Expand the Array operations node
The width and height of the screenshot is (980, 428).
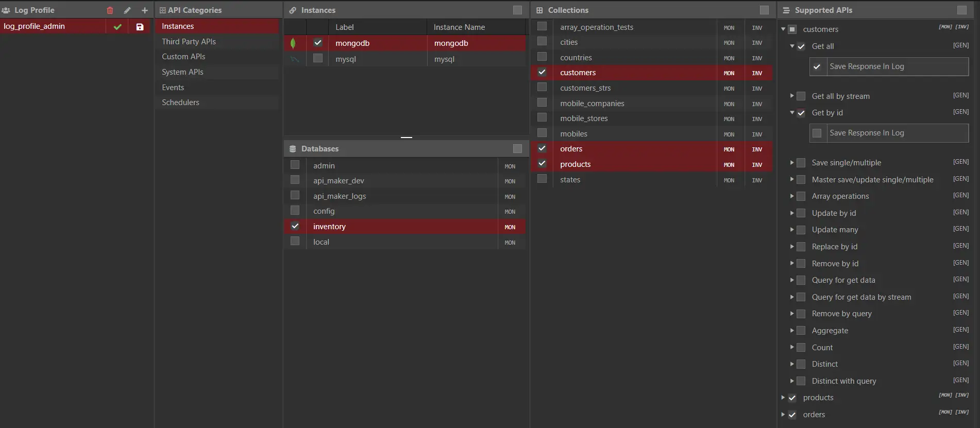pyautogui.click(x=792, y=196)
